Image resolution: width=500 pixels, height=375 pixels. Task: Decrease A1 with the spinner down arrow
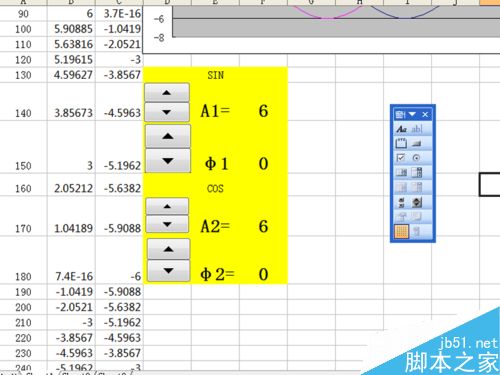coord(167,112)
